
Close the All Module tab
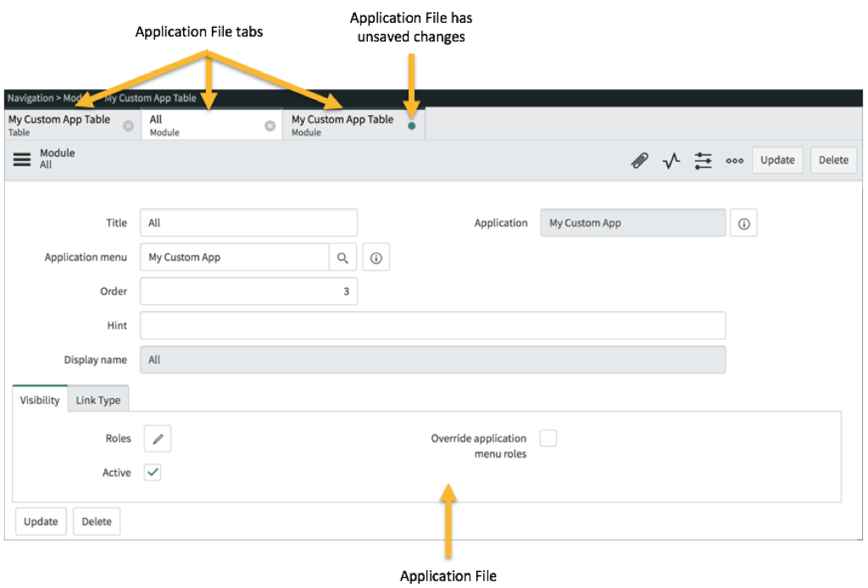(x=270, y=124)
